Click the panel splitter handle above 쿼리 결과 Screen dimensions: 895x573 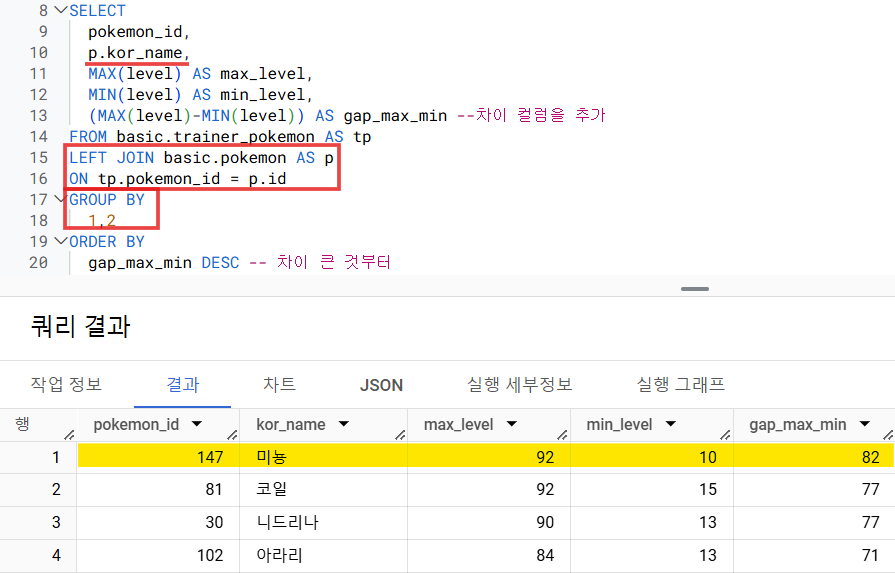[695, 289]
